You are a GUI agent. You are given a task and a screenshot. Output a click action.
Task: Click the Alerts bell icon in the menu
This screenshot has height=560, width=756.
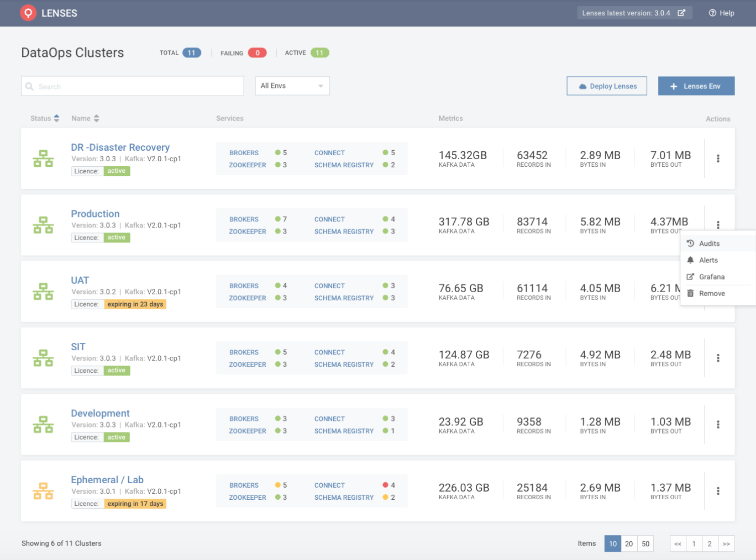pos(690,260)
